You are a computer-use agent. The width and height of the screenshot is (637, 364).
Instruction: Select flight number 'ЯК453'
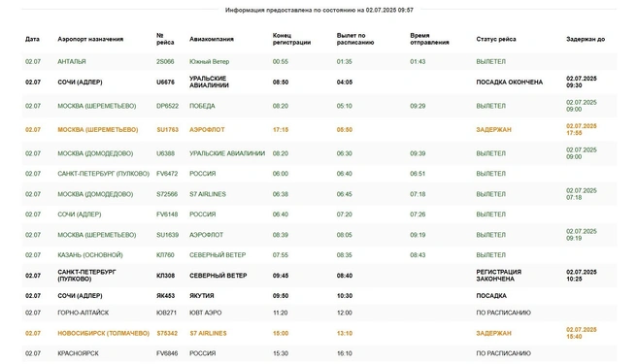pos(165,296)
